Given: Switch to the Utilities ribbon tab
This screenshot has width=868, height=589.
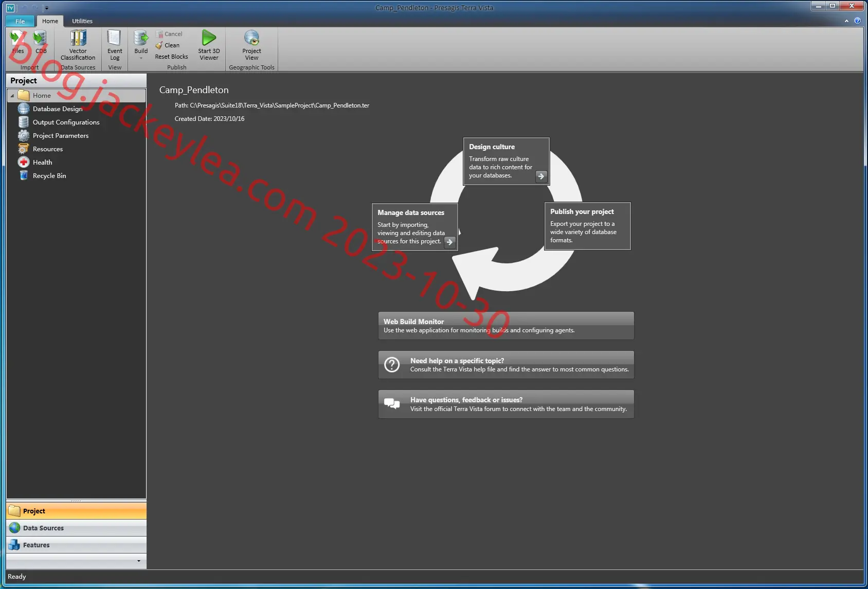Looking at the screenshot, I should [x=82, y=21].
